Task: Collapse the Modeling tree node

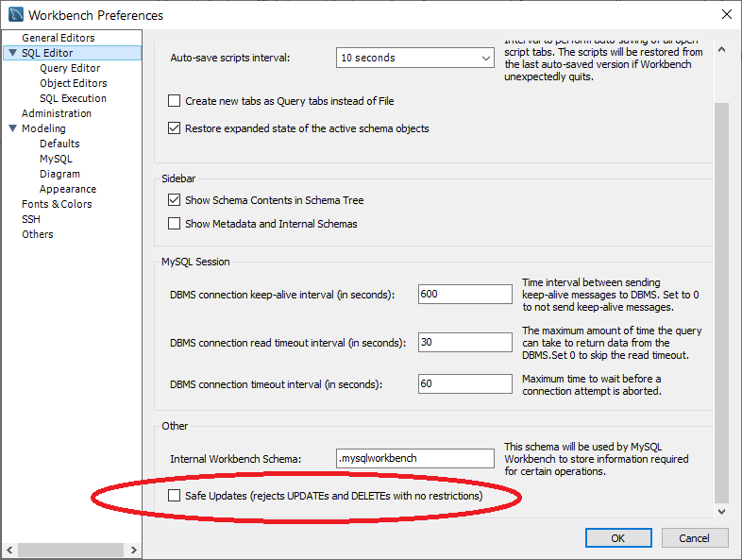Action: [12, 128]
